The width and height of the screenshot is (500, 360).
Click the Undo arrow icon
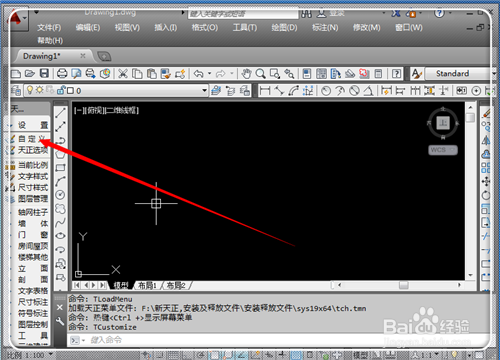click(x=199, y=73)
